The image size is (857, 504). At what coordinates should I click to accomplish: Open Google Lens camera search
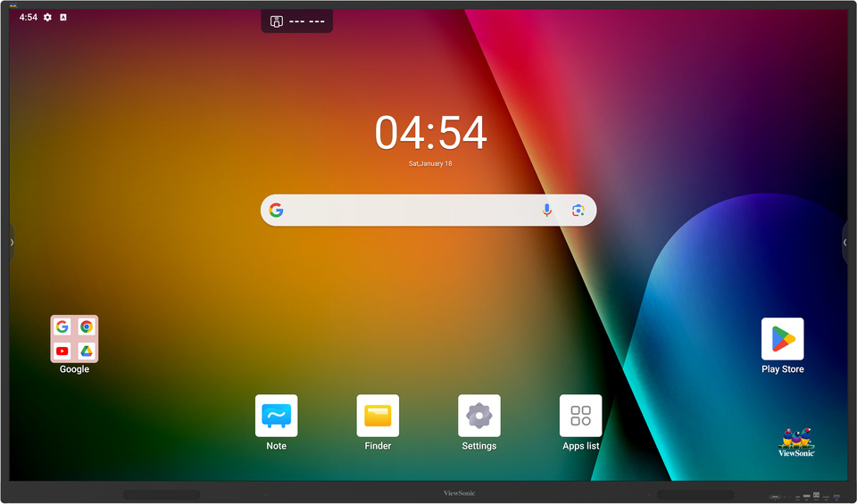tap(578, 211)
